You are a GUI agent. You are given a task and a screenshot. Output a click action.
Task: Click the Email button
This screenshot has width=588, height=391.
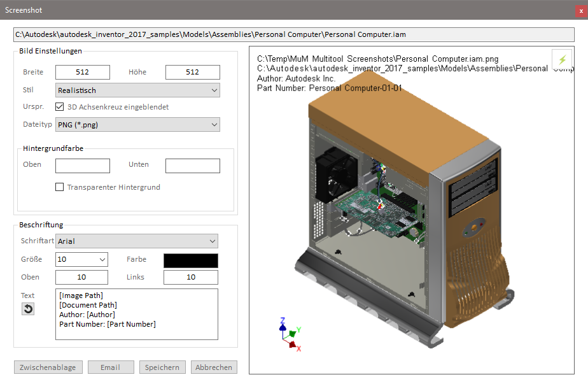point(111,367)
